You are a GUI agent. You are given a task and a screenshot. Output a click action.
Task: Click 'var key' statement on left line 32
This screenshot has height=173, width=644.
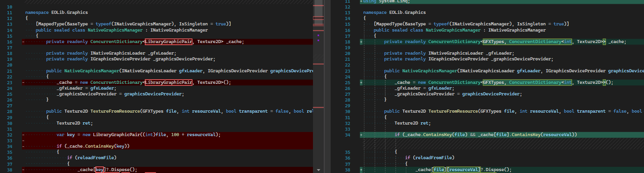(x=138, y=135)
